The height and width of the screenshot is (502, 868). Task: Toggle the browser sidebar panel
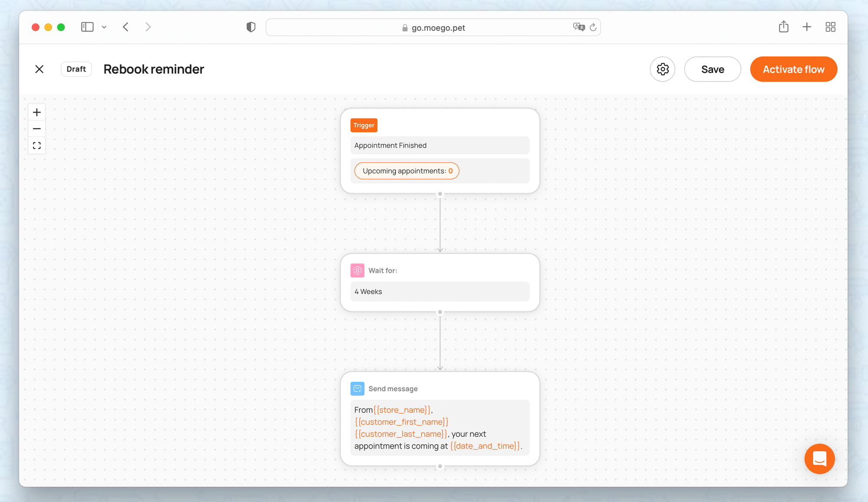tap(87, 27)
